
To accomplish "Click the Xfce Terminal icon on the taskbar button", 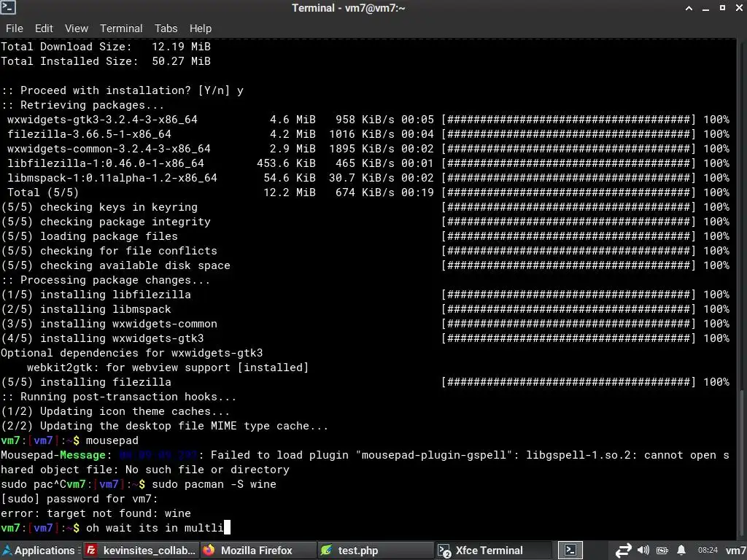I will tap(444, 551).
